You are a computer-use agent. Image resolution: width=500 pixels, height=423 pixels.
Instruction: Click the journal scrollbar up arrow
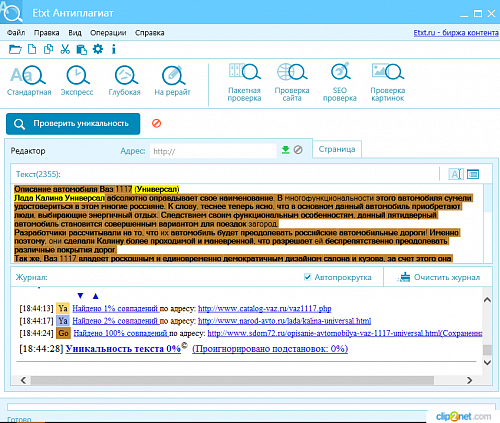pyautogui.click(x=487, y=300)
